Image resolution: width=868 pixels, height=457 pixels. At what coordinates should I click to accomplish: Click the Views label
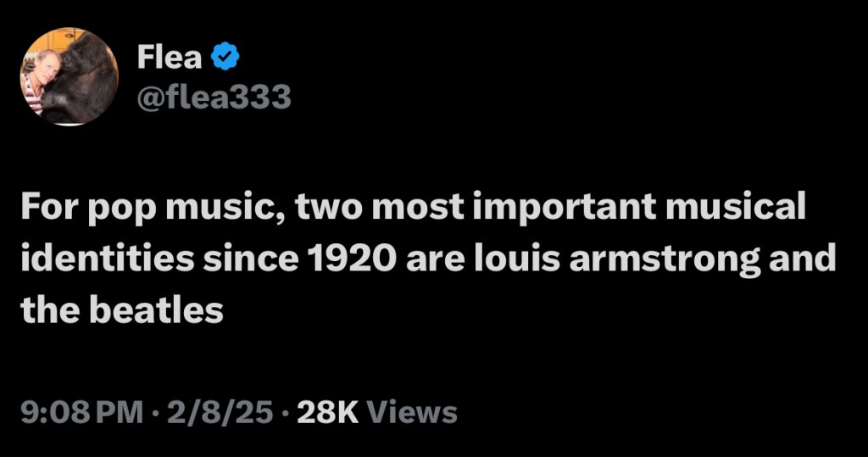[415, 413]
